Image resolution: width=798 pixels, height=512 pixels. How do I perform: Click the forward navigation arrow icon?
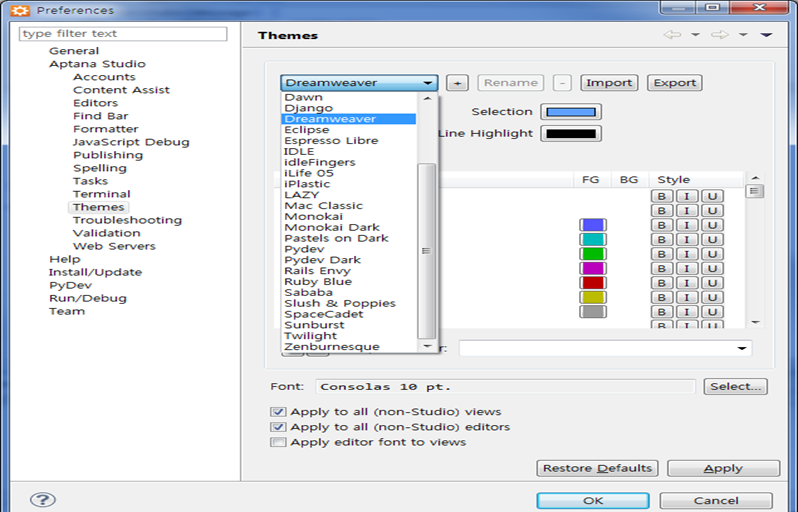720,35
